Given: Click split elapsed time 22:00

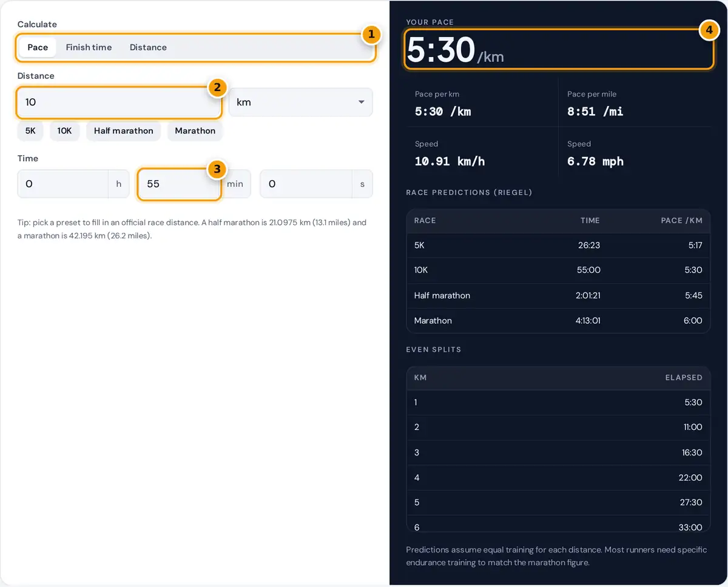Looking at the screenshot, I should tap(690, 478).
